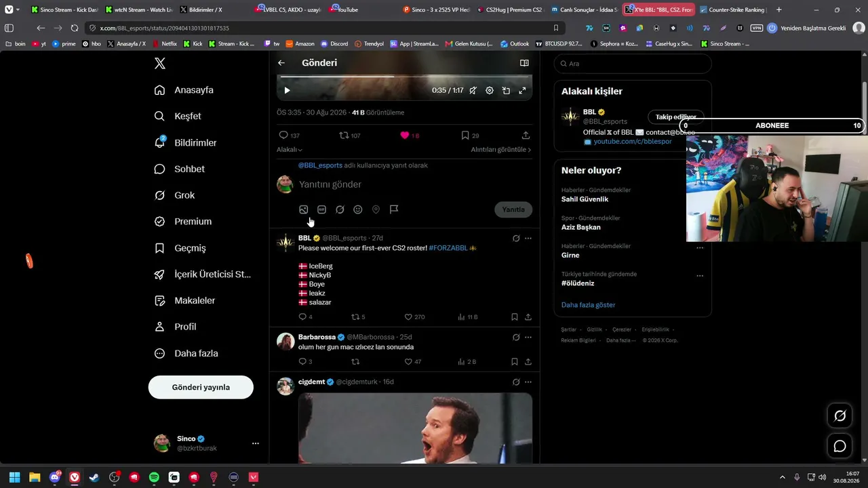Switch to Counter-Strike Ranking tab
The width and height of the screenshot is (868, 488).
click(x=733, y=9)
